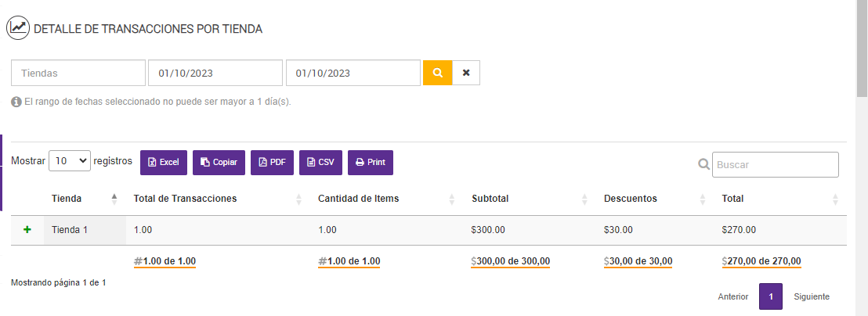Copy table data with Copiar button
868x316 pixels.
pos(219,163)
